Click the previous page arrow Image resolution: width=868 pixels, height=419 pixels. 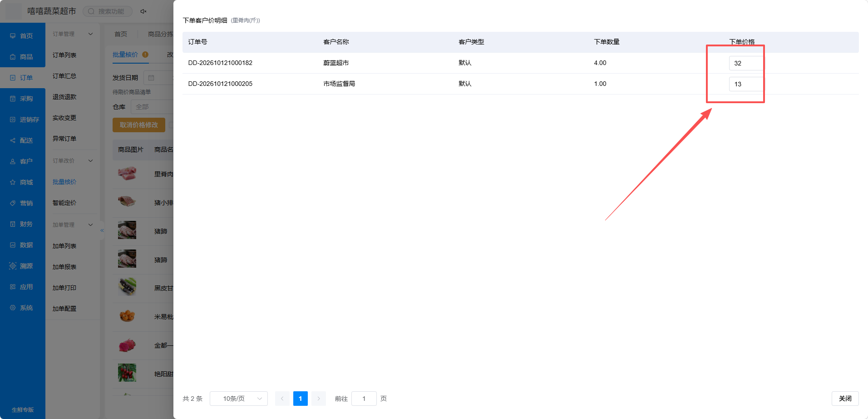point(282,399)
